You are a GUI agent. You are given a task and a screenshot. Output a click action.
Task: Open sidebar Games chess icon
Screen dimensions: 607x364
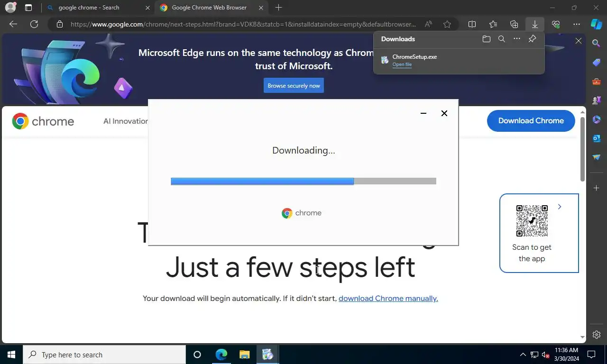[597, 100]
